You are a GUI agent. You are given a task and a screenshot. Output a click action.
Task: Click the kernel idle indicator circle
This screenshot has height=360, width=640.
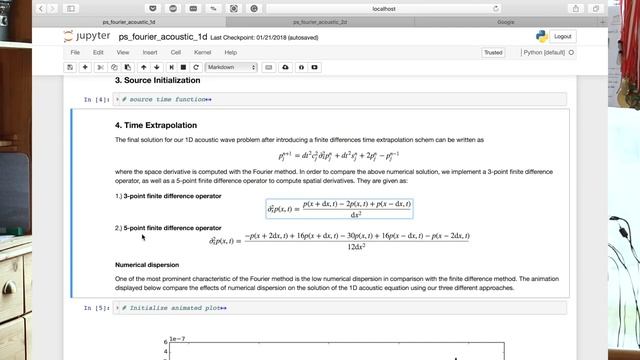[x=571, y=52]
